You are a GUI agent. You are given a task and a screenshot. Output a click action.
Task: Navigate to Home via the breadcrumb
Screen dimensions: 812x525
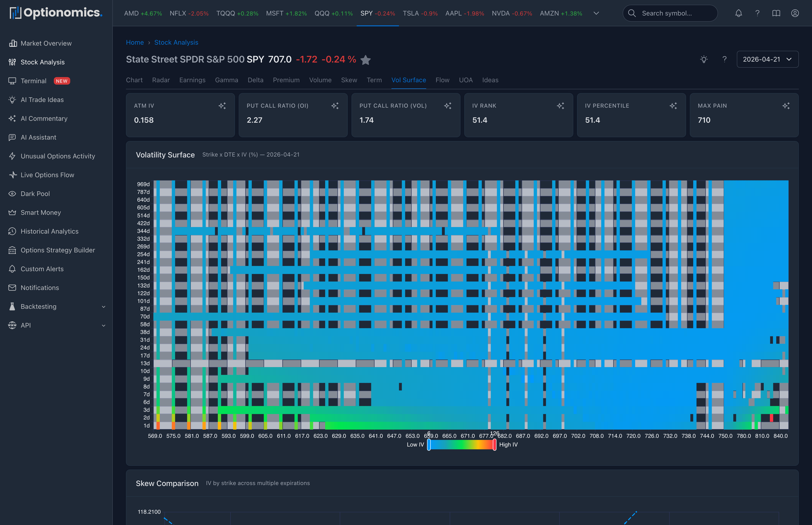[135, 42]
